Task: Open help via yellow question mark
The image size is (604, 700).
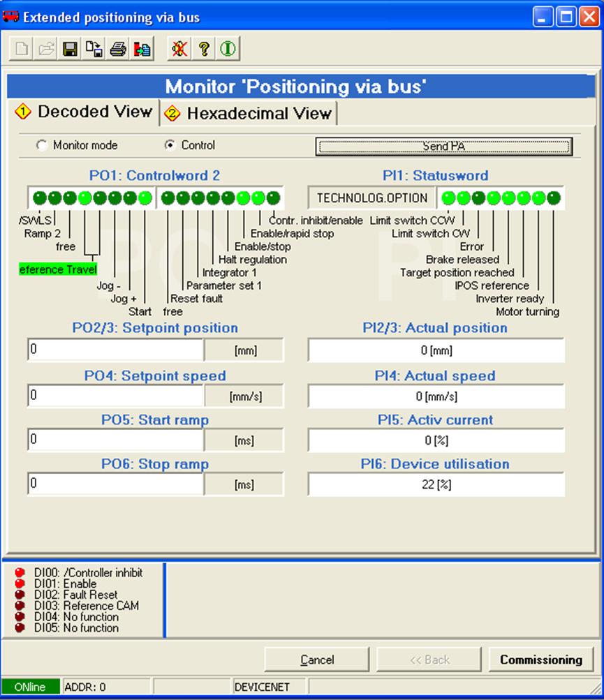Action: coord(204,49)
